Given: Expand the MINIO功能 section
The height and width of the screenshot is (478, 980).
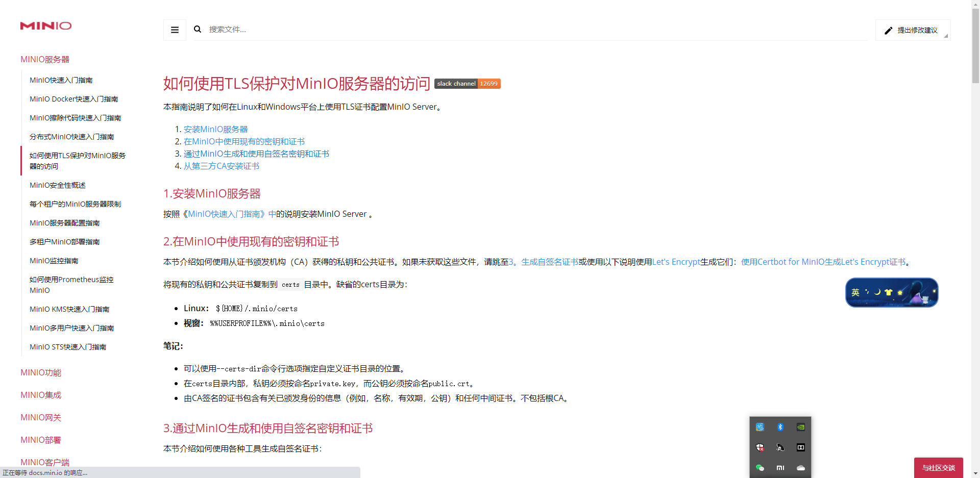Looking at the screenshot, I should (x=41, y=373).
